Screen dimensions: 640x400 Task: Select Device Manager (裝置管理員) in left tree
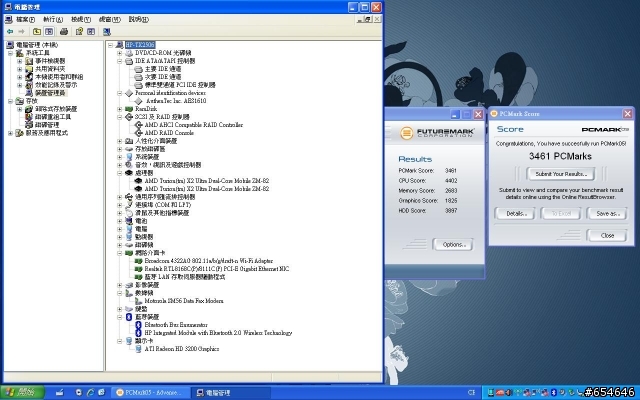[x=50, y=93]
